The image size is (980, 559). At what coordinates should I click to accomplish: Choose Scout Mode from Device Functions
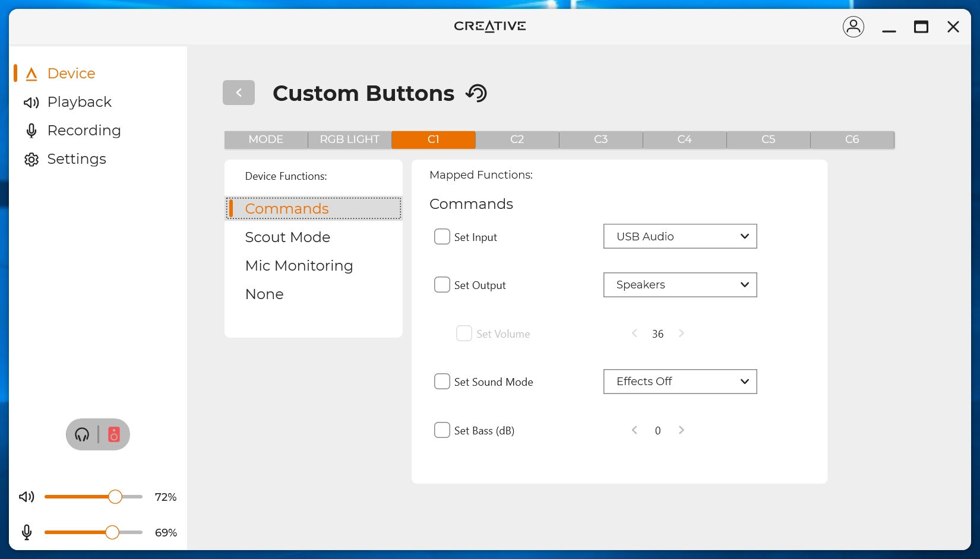point(287,237)
